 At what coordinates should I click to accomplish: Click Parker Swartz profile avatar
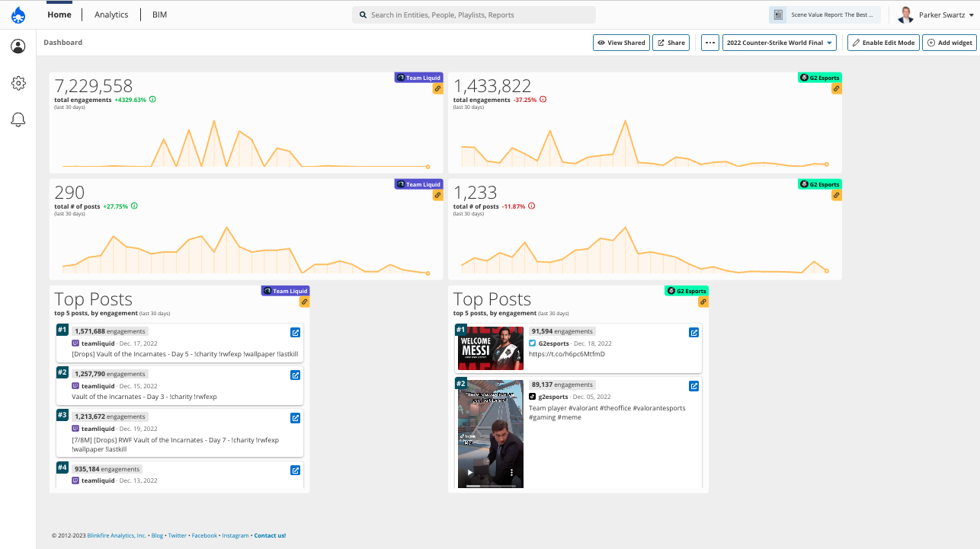[x=906, y=15]
